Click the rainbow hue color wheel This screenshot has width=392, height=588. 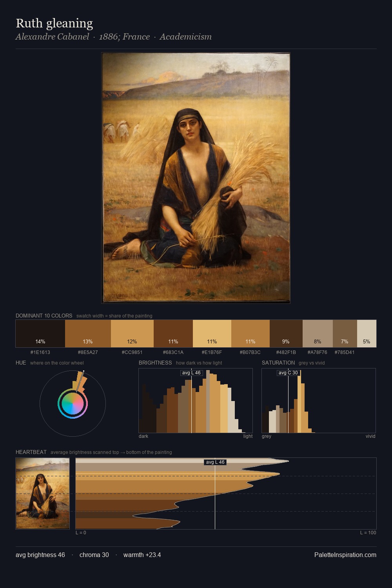(73, 404)
